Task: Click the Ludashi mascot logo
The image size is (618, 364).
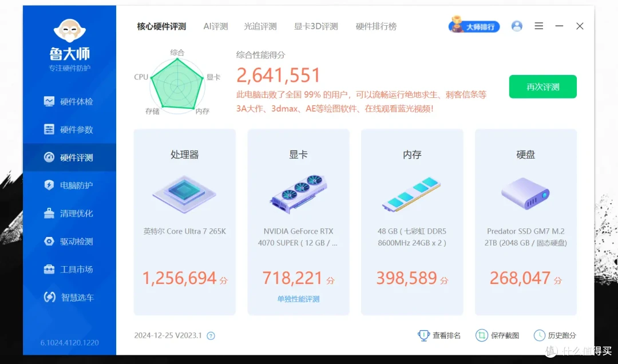Action: (70, 31)
